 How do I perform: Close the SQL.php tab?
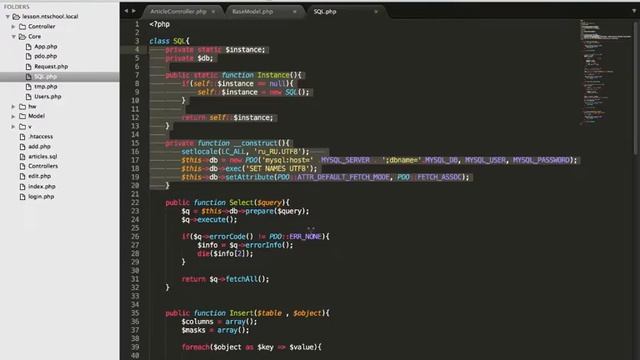(376, 12)
